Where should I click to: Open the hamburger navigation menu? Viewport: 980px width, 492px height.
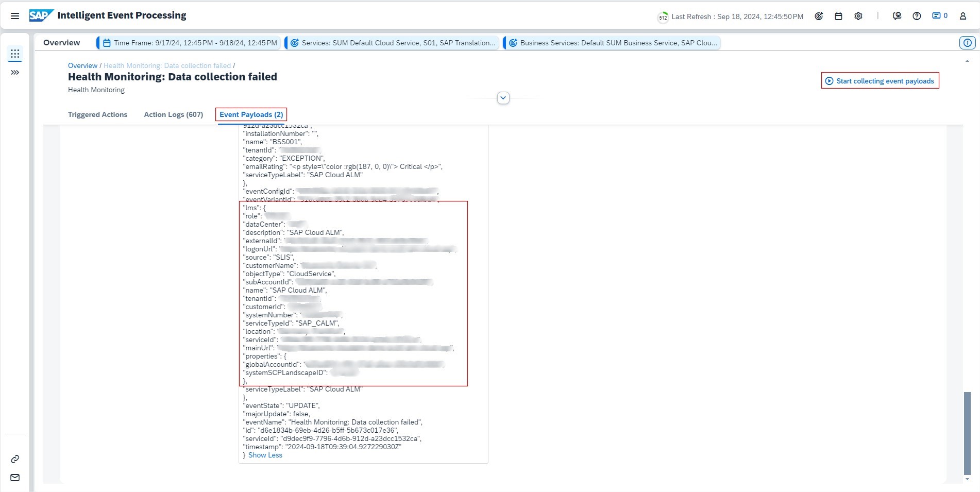point(15,16)
